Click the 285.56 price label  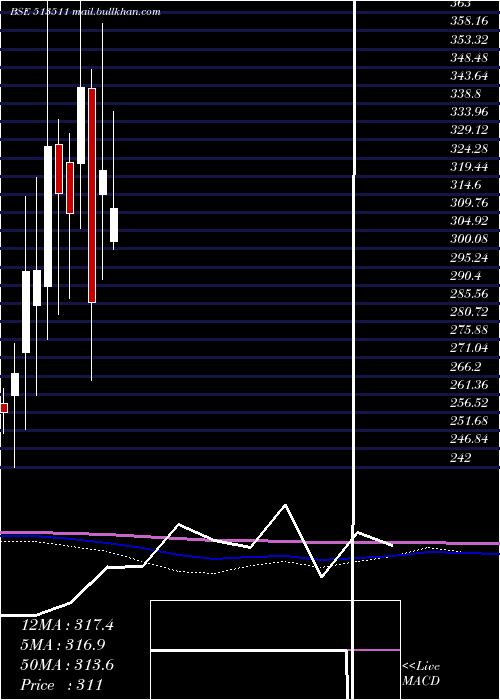[x=468, y=294]
